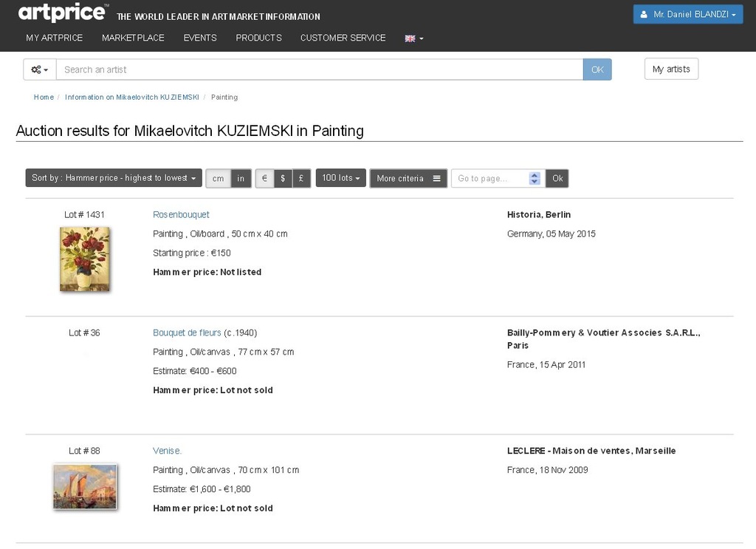The image size is (756, 549).
Task: Open Venise. lot title
Action: click(x=168, y=451)
